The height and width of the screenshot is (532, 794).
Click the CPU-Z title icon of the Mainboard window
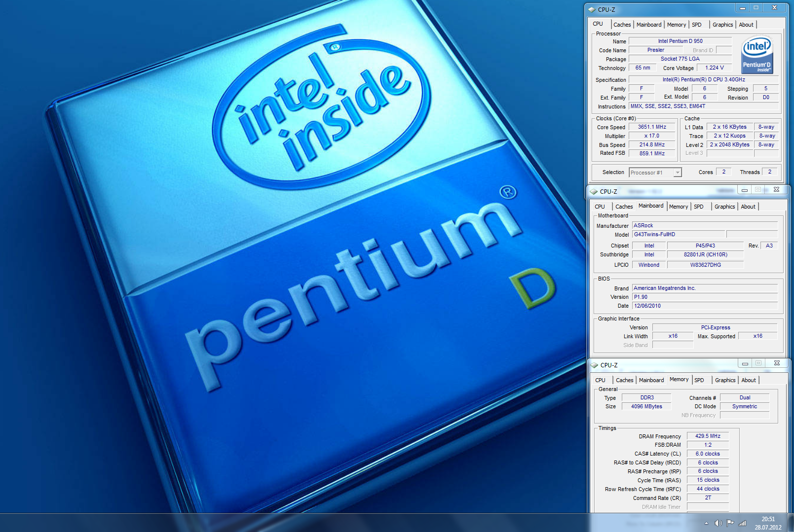pos(594,191)
